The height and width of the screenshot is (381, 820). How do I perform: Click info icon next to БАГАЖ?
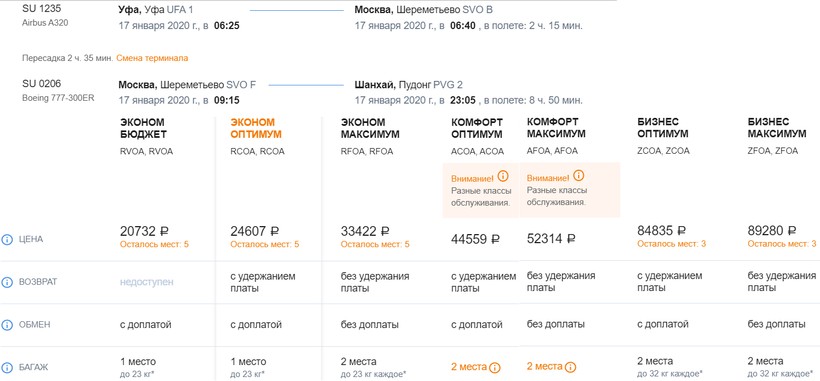(7, 367)
